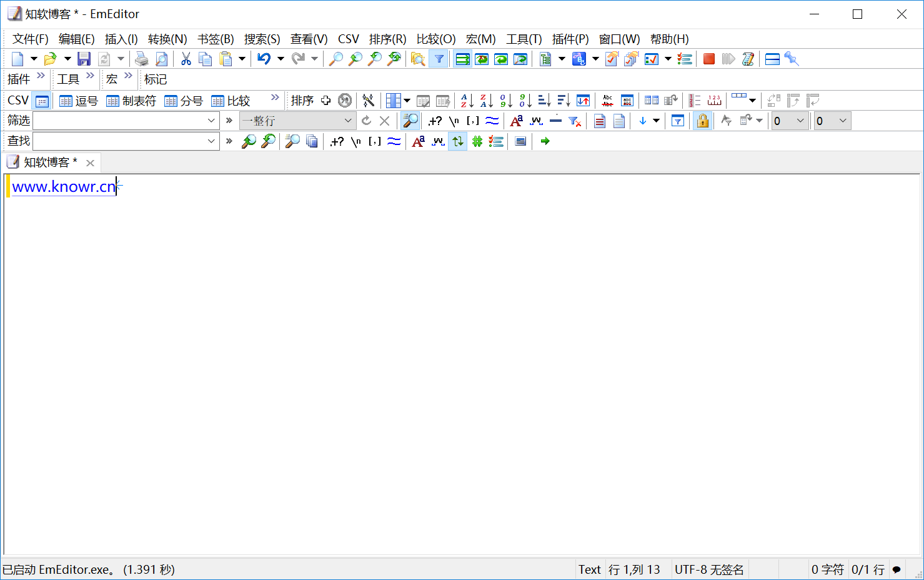Viewport: 924px width, 580px height.
Task: Sort numbers ascending 0 to 9
Action: 505,101
